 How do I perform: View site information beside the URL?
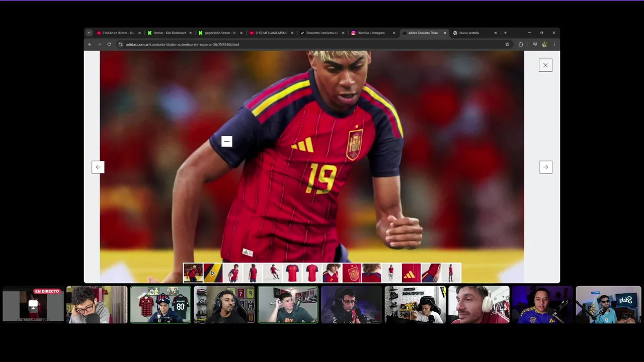click(x=121, y=44)
